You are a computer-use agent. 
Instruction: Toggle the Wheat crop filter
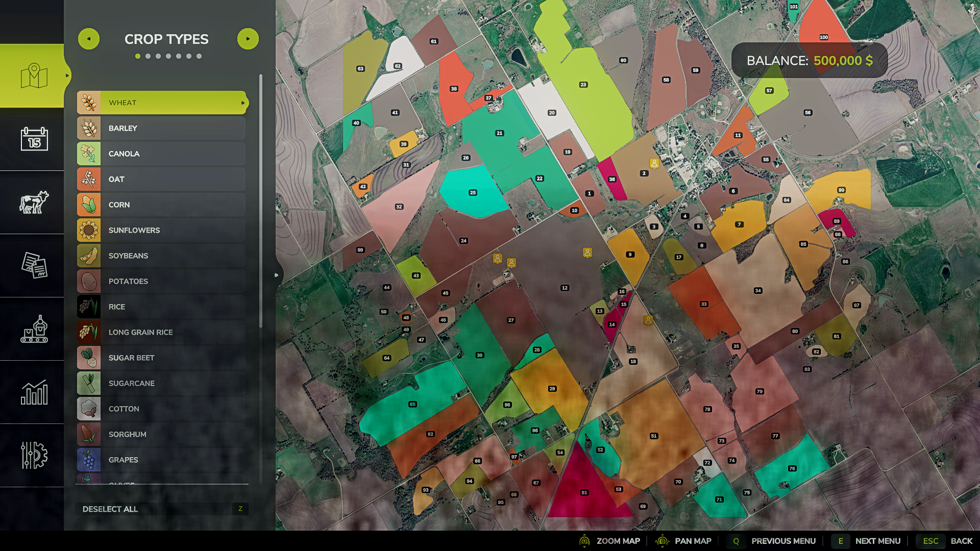click(162, 103)
